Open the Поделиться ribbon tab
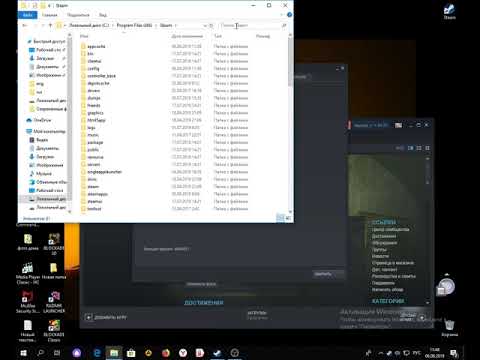Image resolution: width=480 pixels, height=360 pixels. point(78,15)
